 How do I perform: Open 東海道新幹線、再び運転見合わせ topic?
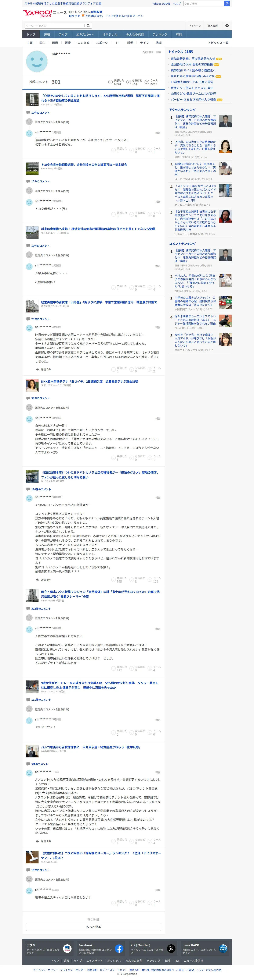pos(193,59)
